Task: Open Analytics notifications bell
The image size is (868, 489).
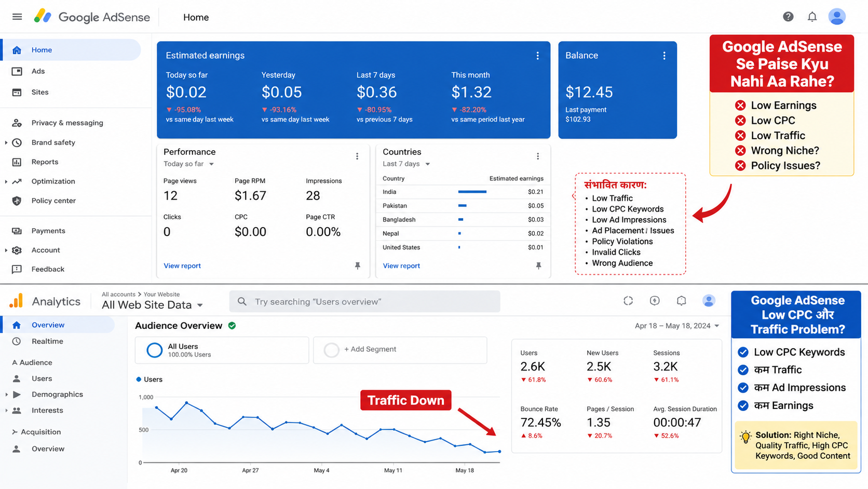Action: (x=681, y=300)
